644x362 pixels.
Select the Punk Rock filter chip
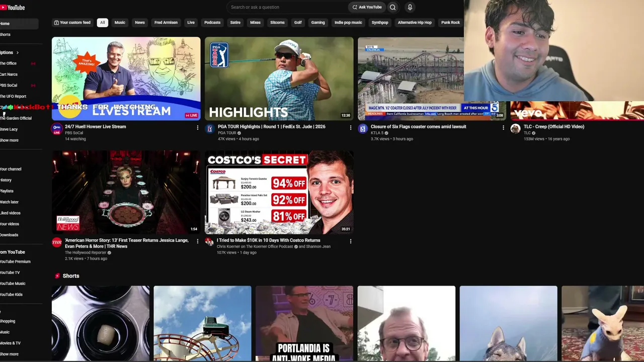[x=450, y=23]
